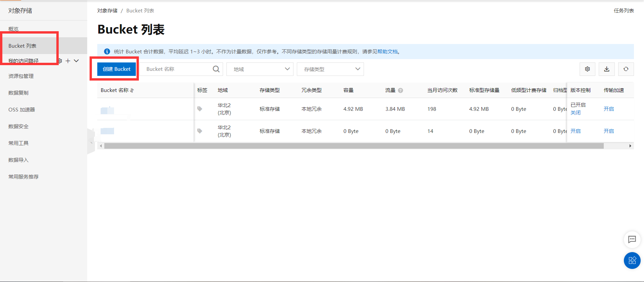Collapse the left sidebar handle
This screenshot has height=282, width=644.
pyautogui.click(x=91, y=141)
